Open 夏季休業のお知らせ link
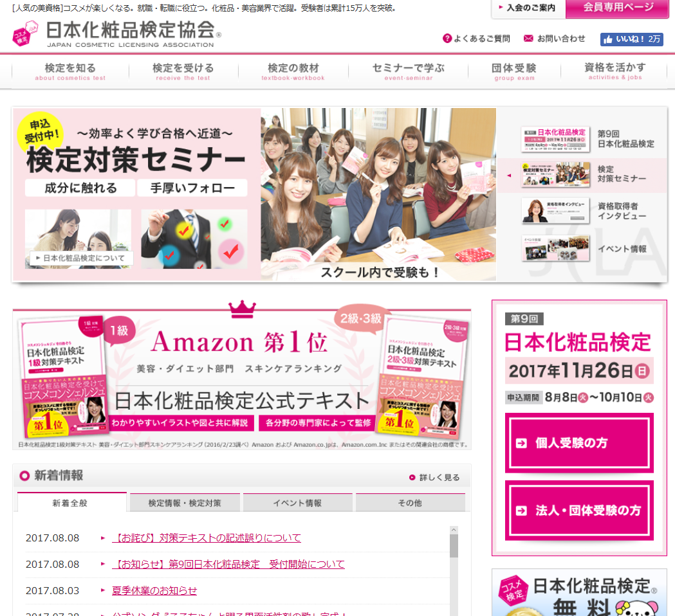The width and height of the screenshot is (675, 616). pos(154,591)
